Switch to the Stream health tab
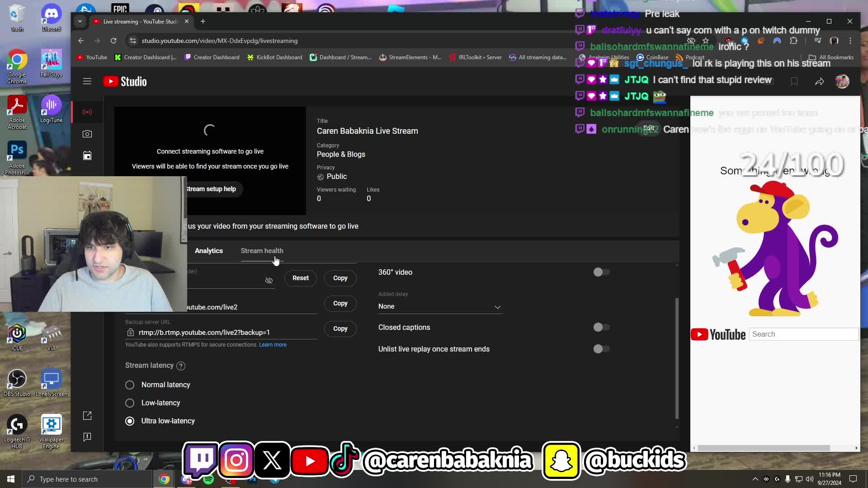This screenshot has width=868, height=488. (x=262, y=251)
